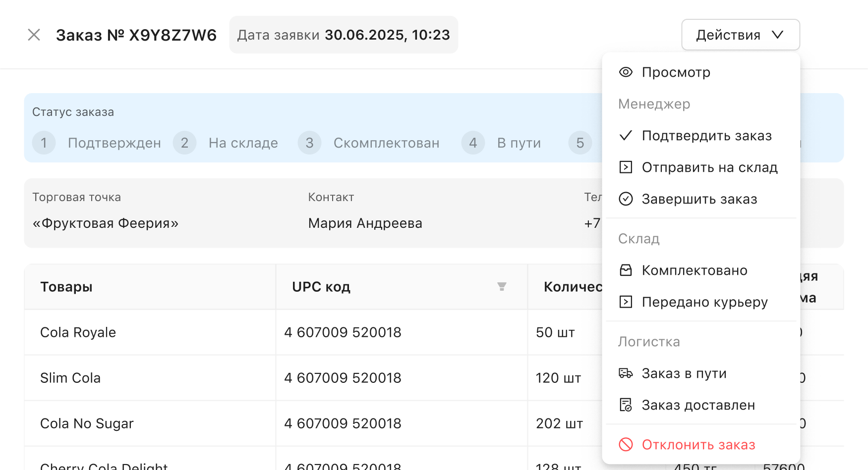The image size is (868, 470).
Task: Click the Товары column header
Action: tap(66, 287)
